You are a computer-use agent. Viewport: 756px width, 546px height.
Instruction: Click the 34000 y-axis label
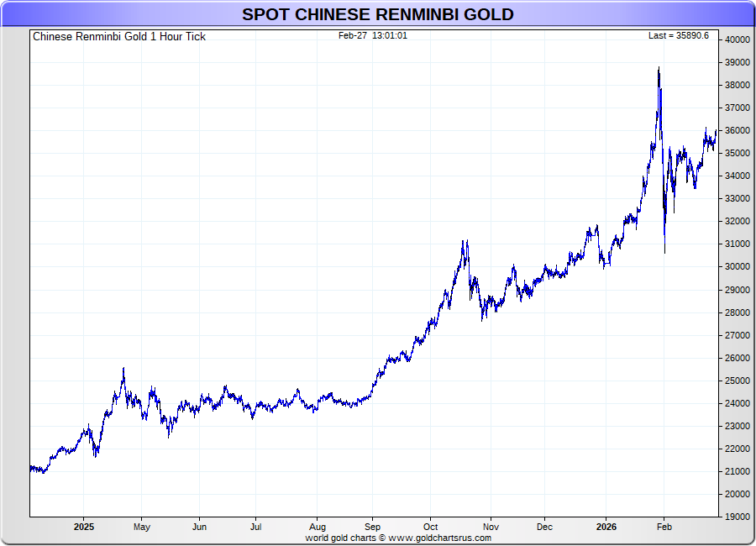tap(738, 176)
